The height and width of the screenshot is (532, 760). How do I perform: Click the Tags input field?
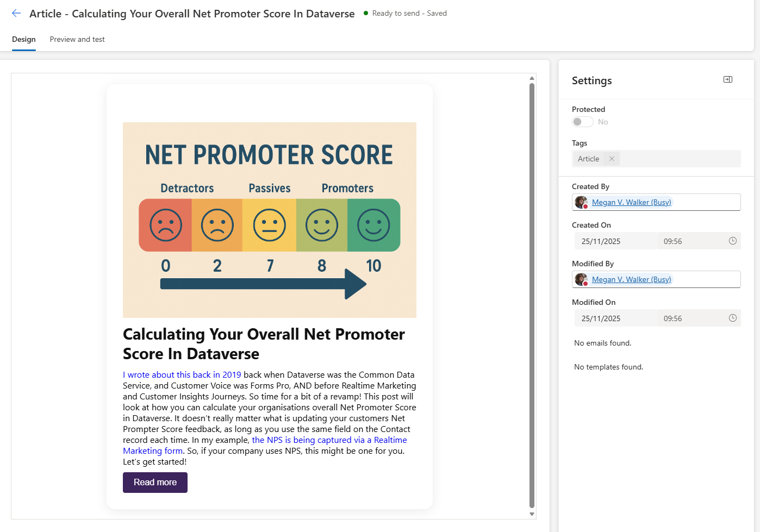[680, 159]
